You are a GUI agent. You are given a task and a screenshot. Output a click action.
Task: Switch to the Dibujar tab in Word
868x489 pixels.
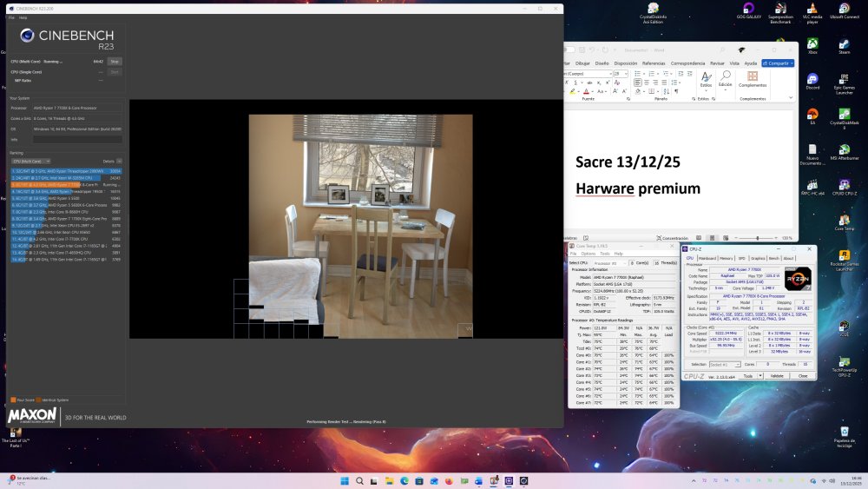[x=583, y=63]
